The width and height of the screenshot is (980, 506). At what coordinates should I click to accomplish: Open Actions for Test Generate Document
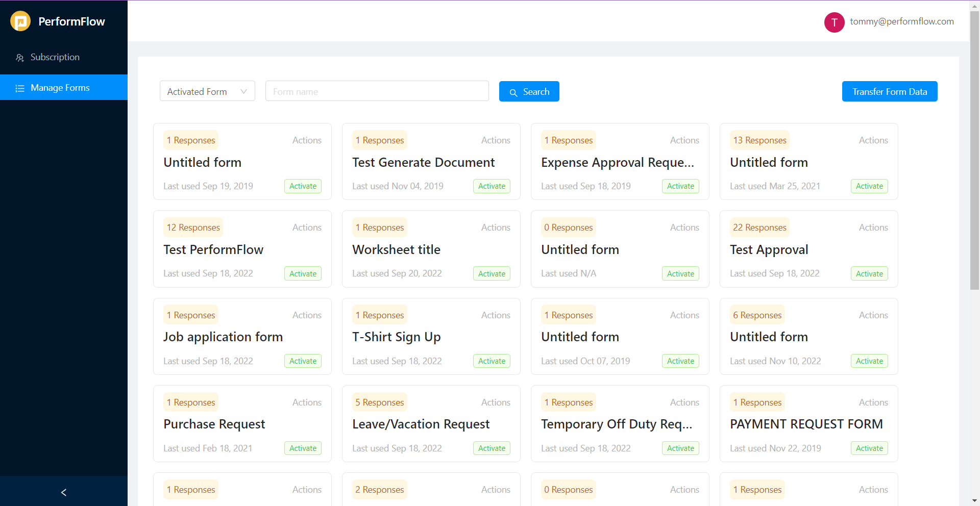[x=495, y=140]
